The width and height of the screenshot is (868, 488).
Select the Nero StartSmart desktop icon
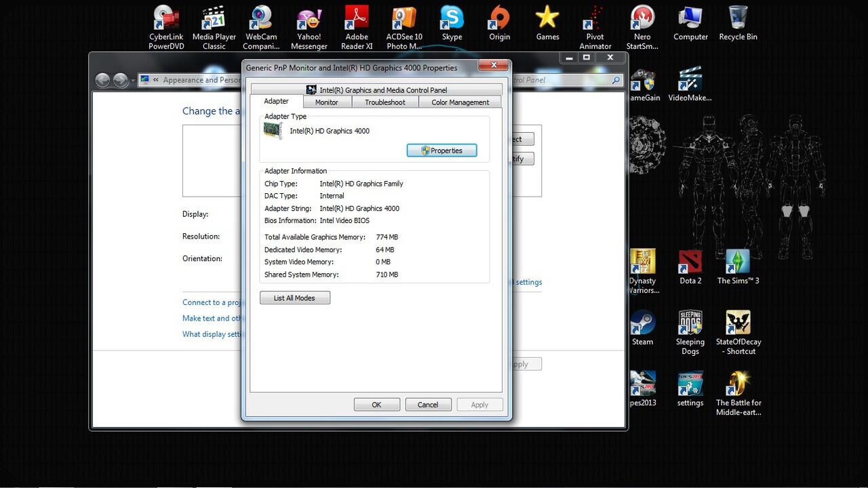coord(642,27)
